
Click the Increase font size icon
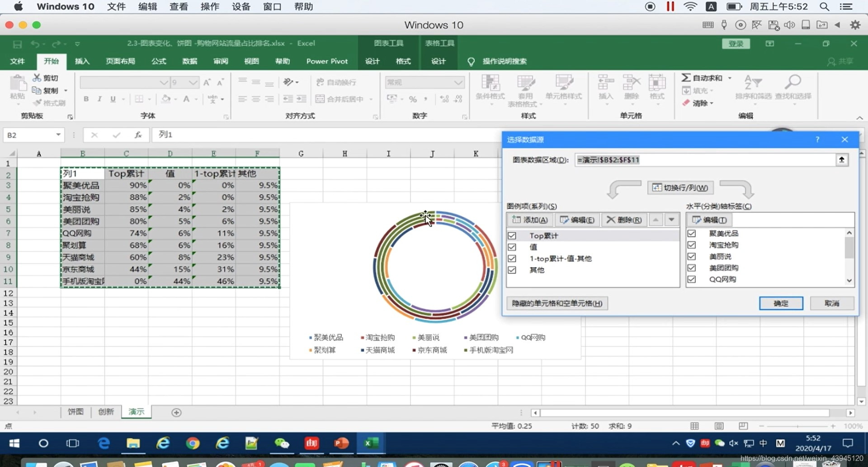coord(207,82)
